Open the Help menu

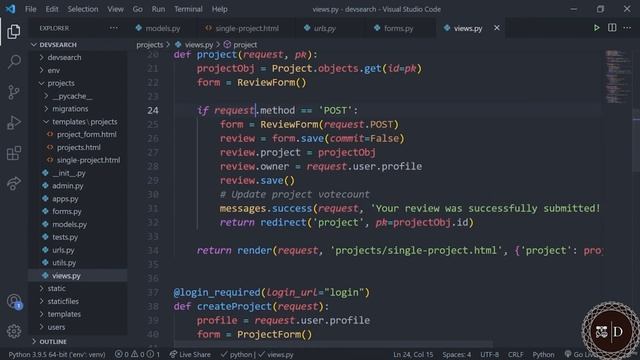(220, 9)
